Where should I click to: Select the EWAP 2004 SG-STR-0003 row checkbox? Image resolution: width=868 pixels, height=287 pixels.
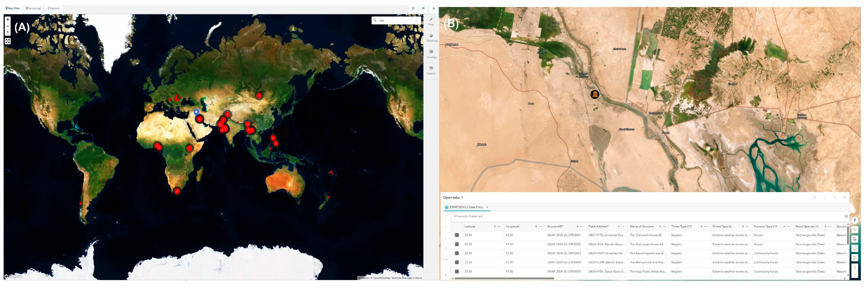(457, 253)
